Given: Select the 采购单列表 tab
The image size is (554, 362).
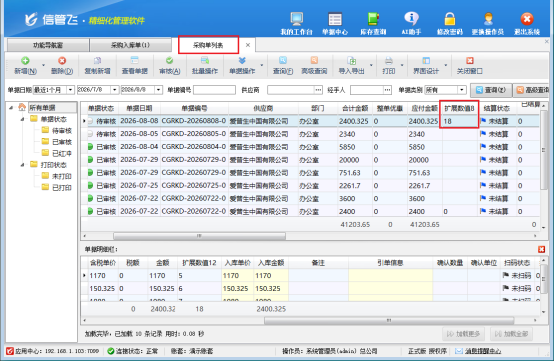Looking at the screenshot, I should pyautogui.click(x=208, y=45).
